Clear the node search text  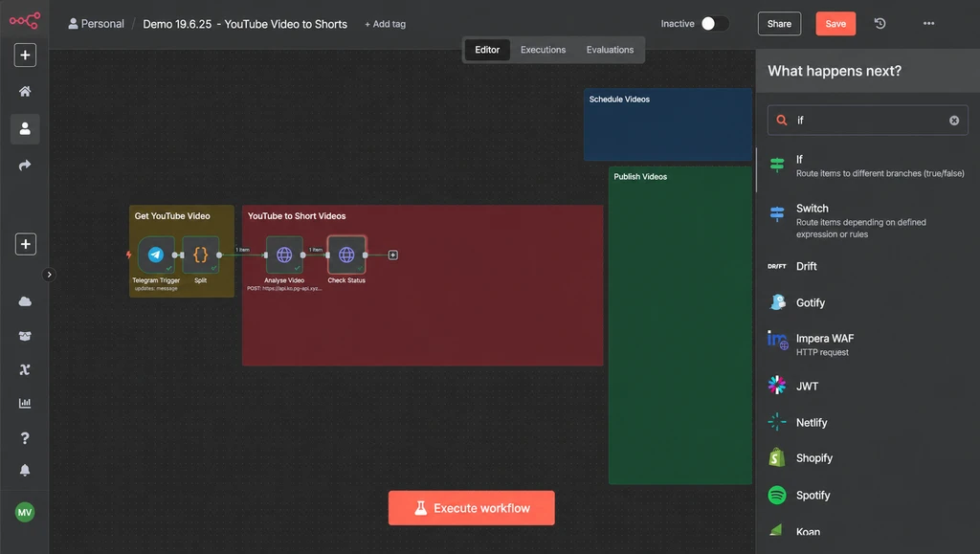[x=954, y=121]
